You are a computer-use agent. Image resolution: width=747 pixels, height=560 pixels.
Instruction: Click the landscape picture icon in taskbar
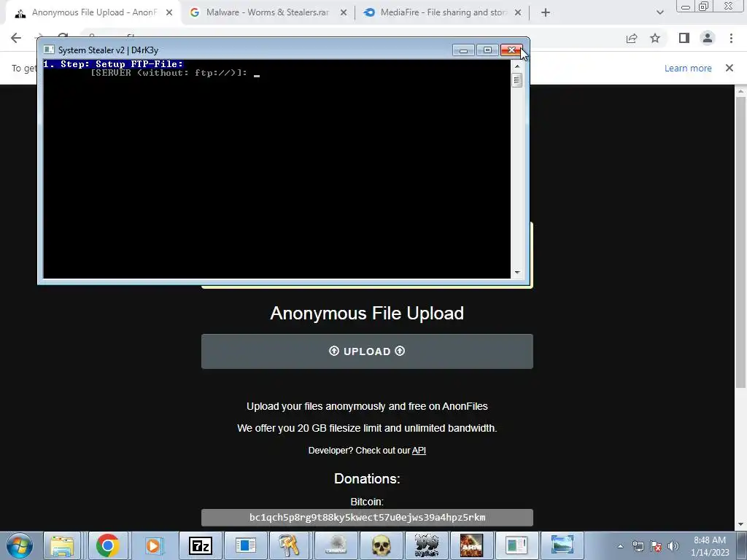pyautogui.click(x=562, y=545)
